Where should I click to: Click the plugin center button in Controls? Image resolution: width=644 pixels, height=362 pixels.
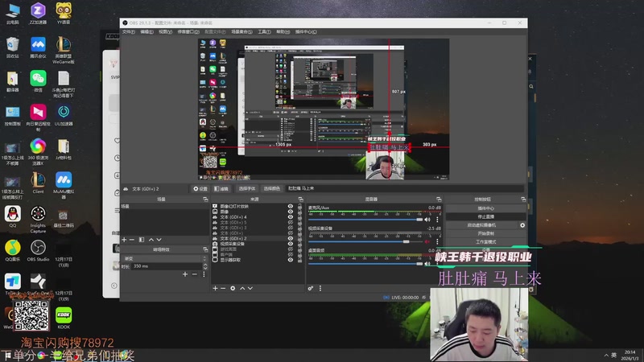click(x=486, y=208)
